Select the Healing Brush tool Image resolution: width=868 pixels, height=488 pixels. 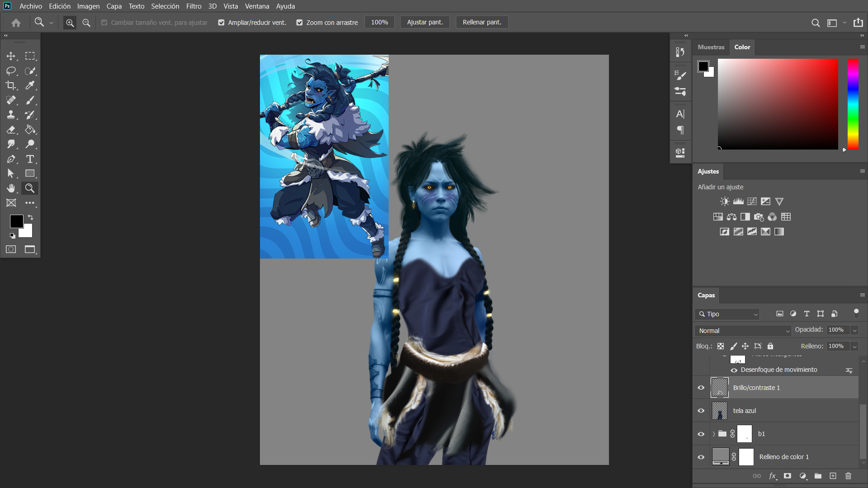pyautogui.click(x=11, y=100)
